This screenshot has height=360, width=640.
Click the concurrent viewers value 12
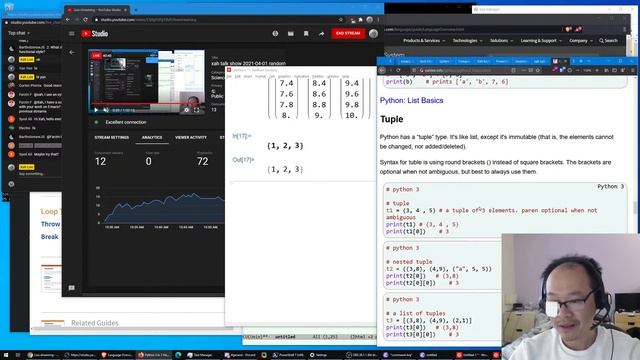(x=100, y=162)
